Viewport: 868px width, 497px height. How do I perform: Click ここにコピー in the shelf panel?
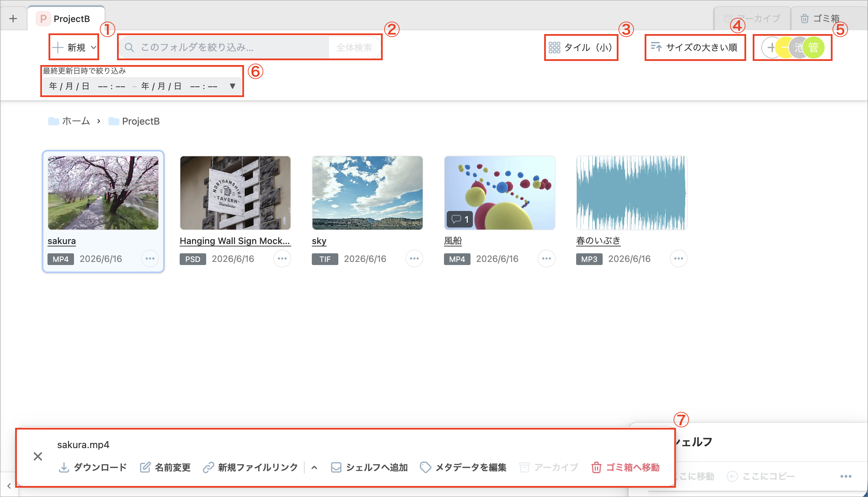coord(761,476)
